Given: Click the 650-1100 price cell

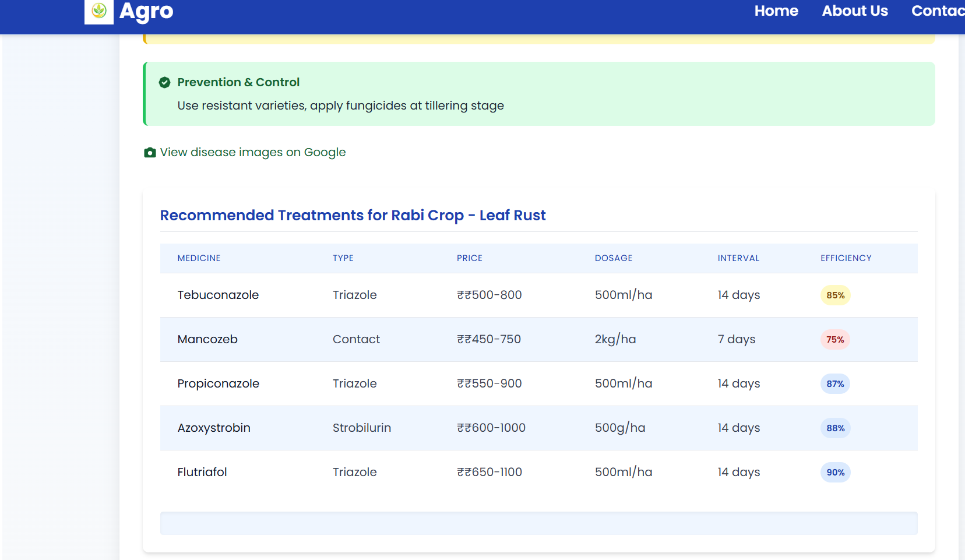Looking at the screenshot, I should tap(489, 473).
